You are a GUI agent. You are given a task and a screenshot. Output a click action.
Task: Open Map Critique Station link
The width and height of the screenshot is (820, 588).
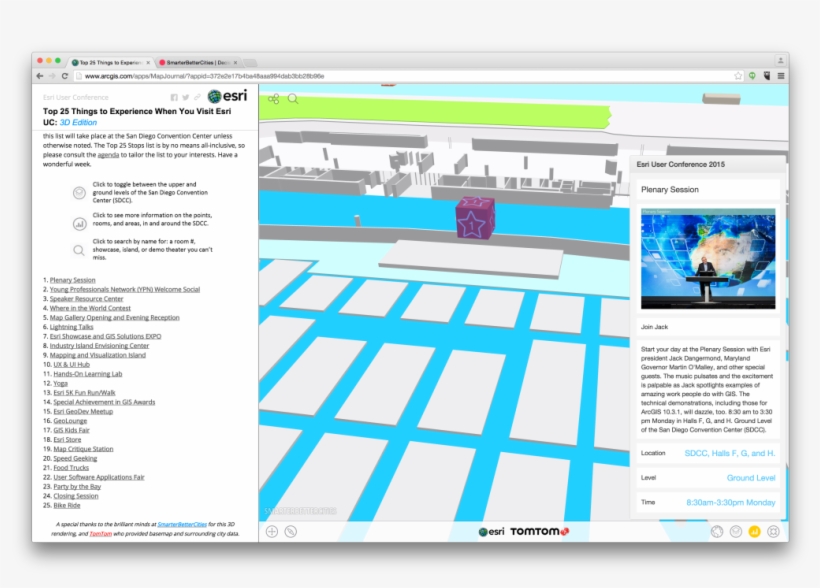[x=83, y=449]
